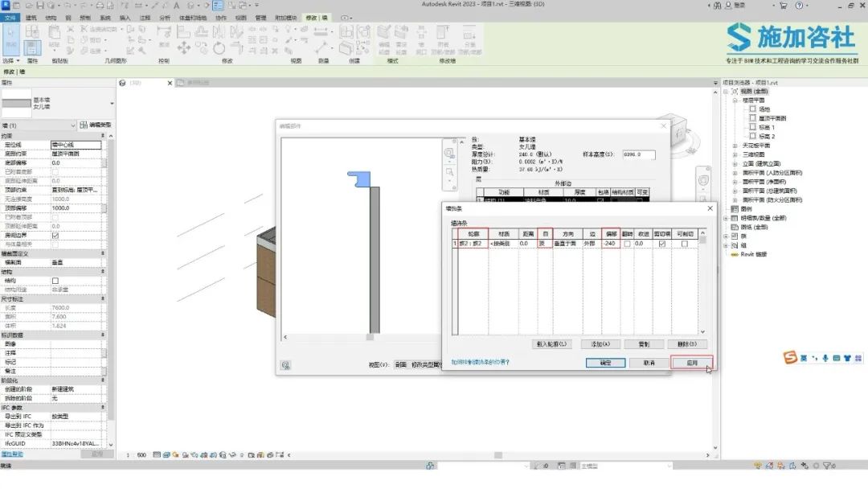The image size is (868, 489).
Task: Click the 添加 button in the wall sweeps dialog
Action: pos(600,344)
